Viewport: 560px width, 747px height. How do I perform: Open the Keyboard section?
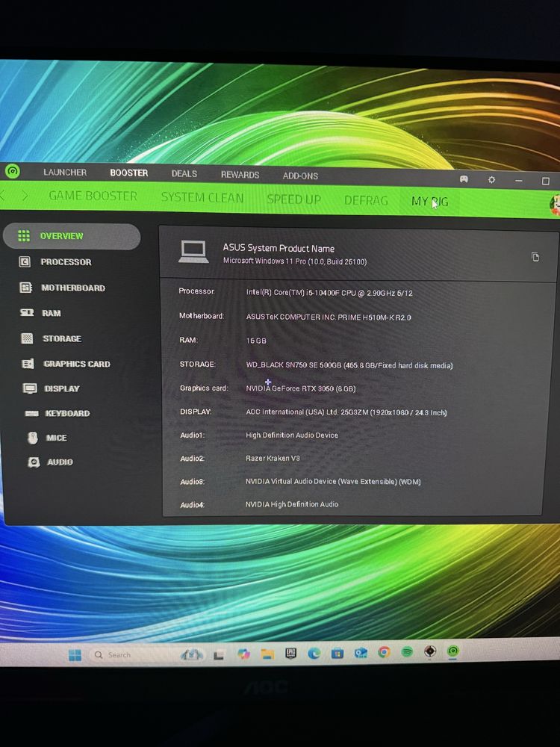pos(57,413)
